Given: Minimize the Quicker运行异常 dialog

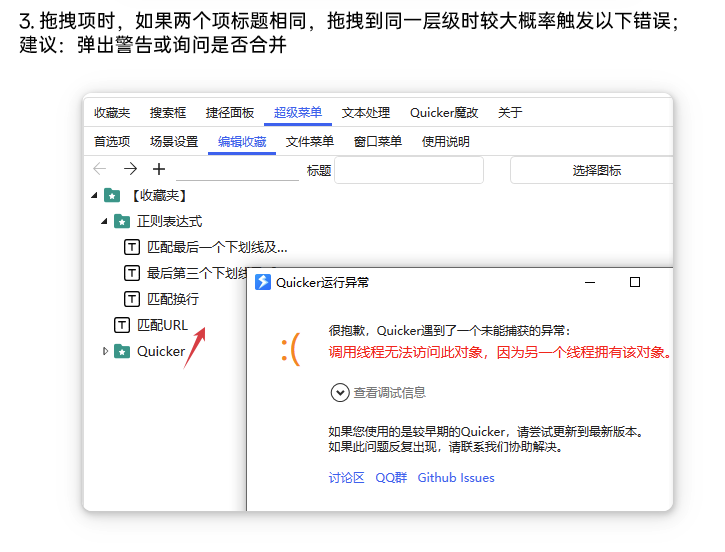Looking at the screenshot, I should [x=590, y=282].
